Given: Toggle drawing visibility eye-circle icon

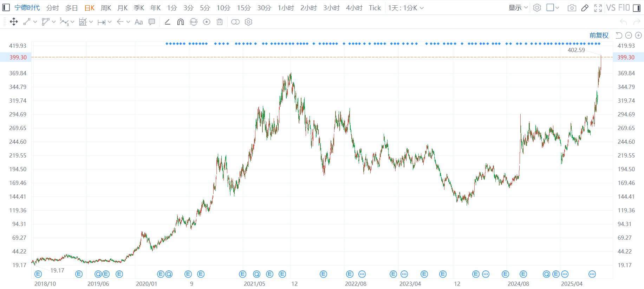Looking at the screenshot, I should tap(207, 22).
